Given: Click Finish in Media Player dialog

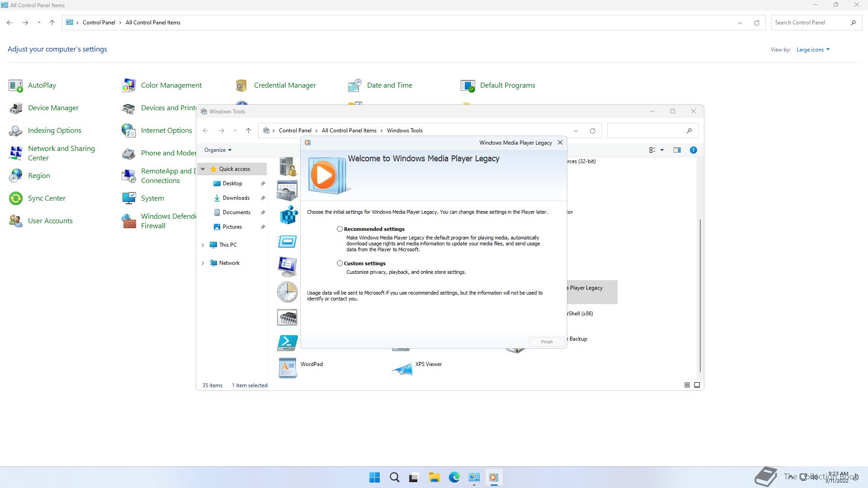Looking at the screenshot, I should click(x=547, y=342).
